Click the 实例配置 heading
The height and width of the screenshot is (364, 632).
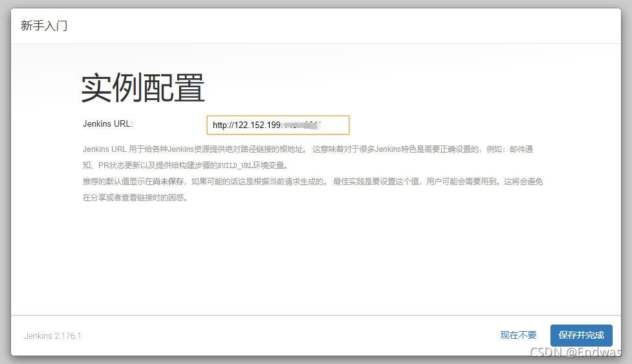coord(143,88)
